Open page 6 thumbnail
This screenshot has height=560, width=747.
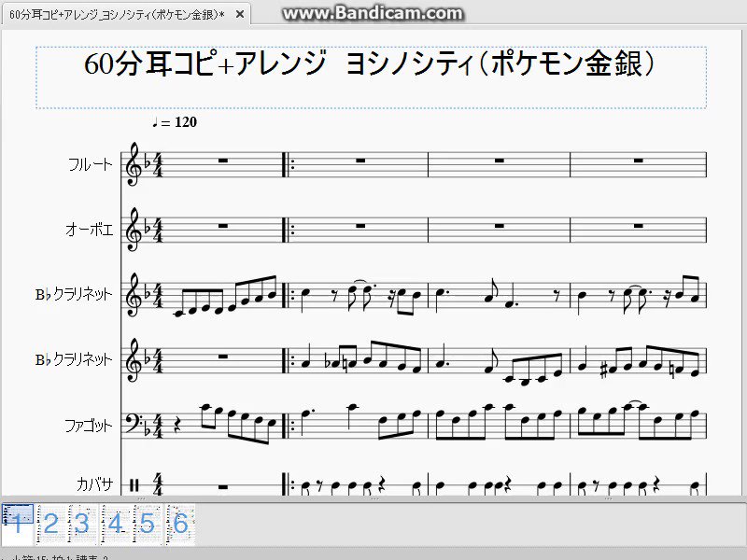coord(180,524)
